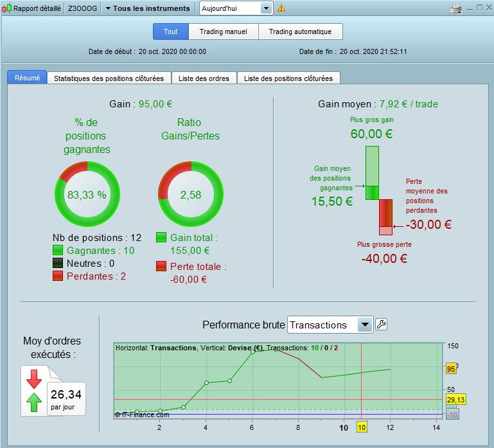Expand the Tous les instruments menu

[148, 8]
